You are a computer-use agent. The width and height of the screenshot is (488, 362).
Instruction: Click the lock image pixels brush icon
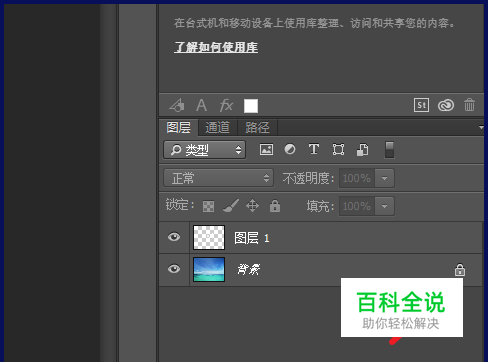pyautogui.click(x=231, y=206)
